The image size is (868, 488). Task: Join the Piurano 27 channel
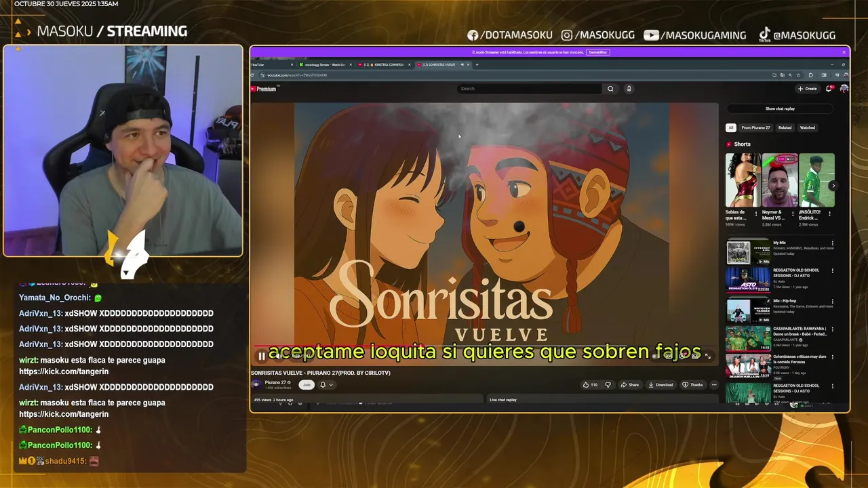[x=307, y=385]
